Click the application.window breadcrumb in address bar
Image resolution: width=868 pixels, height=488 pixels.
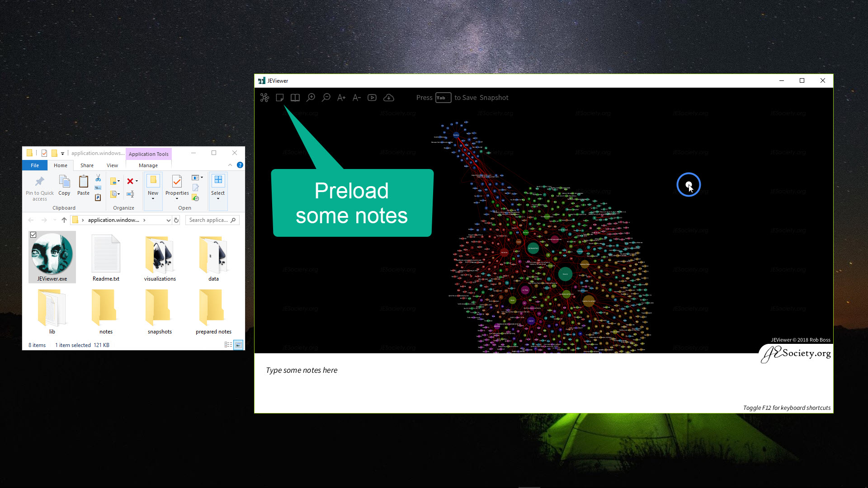tap(113, 220)
